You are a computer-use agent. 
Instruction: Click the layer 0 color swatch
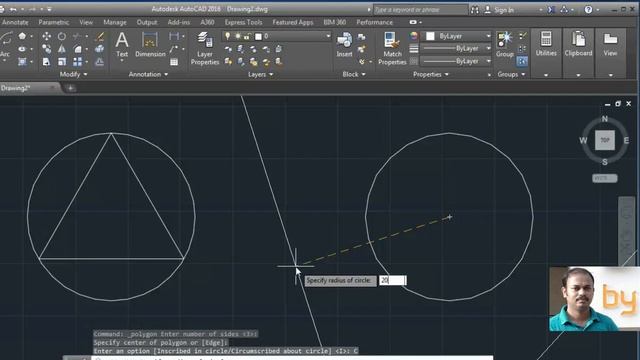(258, 37)
